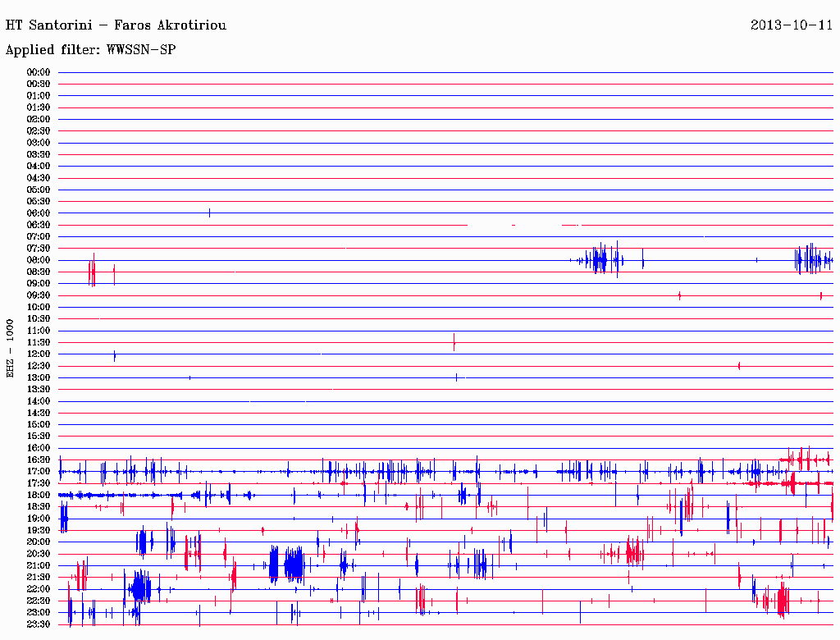Click the 20:00 time label

pyautogui.click(x=39, y=542)
